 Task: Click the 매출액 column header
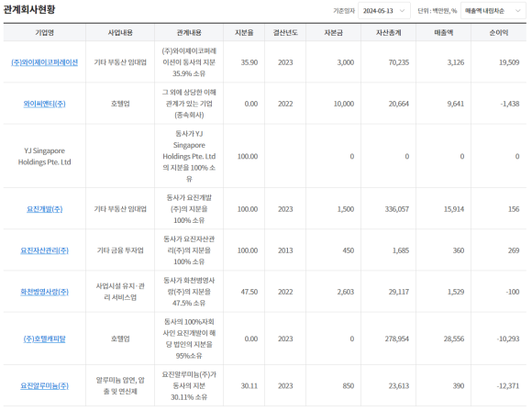[x=443, y=33]
